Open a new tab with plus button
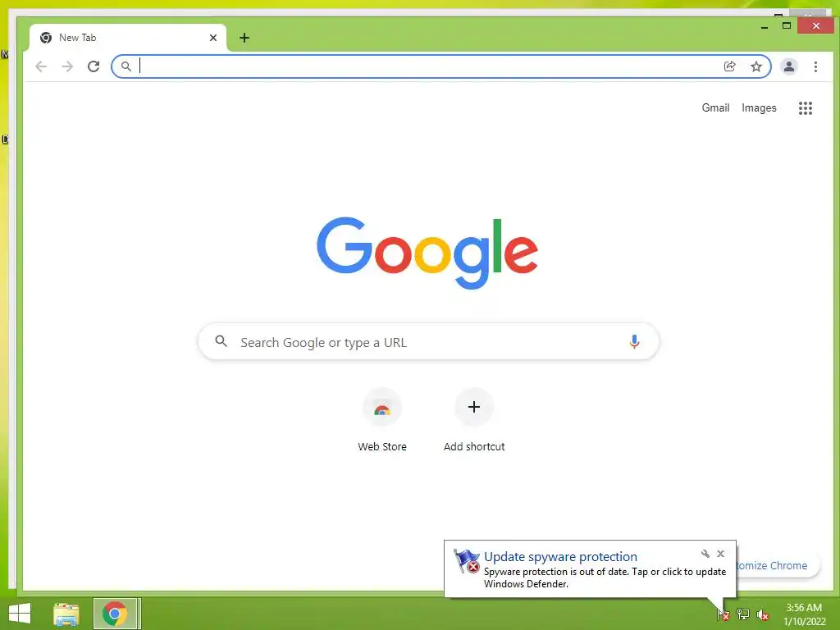 tap(244, 38)
